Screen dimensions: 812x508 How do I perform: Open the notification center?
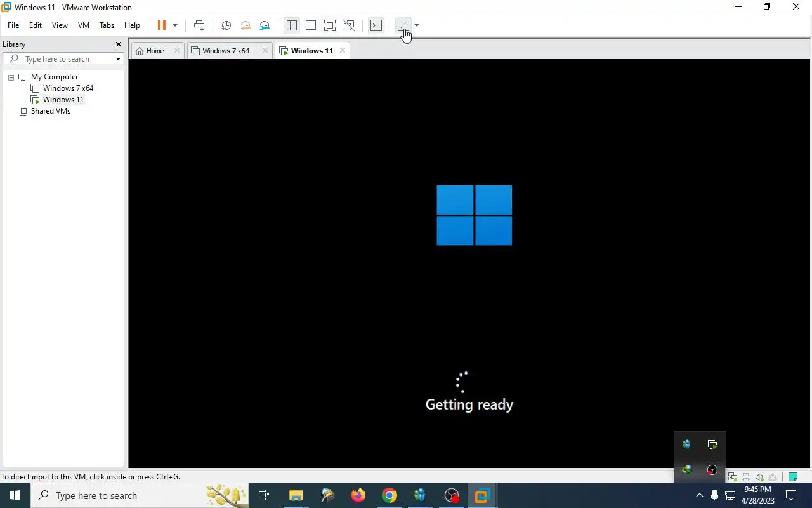(x=791, y=495)
